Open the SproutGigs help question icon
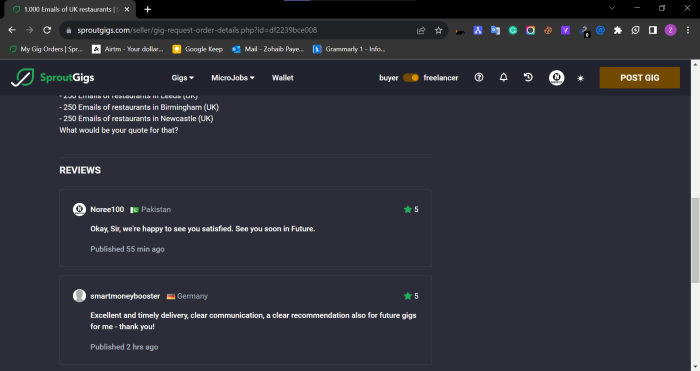Screen dimensions: 700x371 [x=479, y=78]
